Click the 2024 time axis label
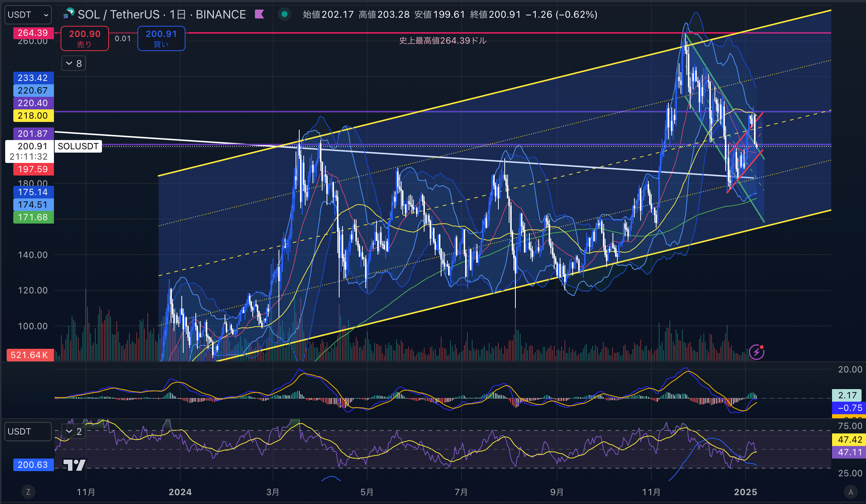 click(180, 492)
